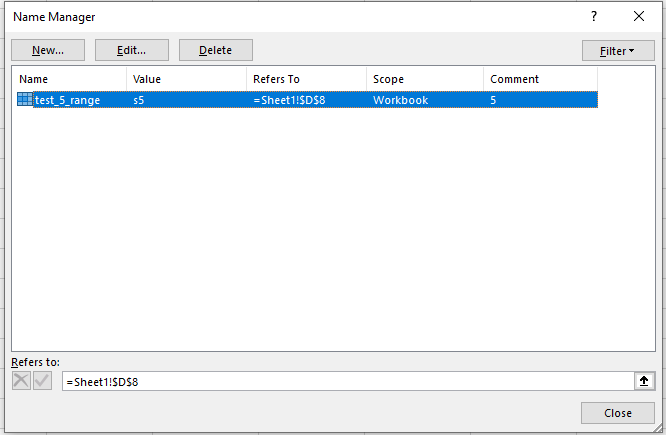Click the collapse dialog arrow icon
666x435 pixels.
point(644,381)
